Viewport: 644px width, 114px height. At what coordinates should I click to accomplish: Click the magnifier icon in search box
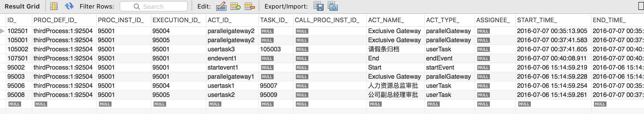pyautogui.click(x=137, y=7)
